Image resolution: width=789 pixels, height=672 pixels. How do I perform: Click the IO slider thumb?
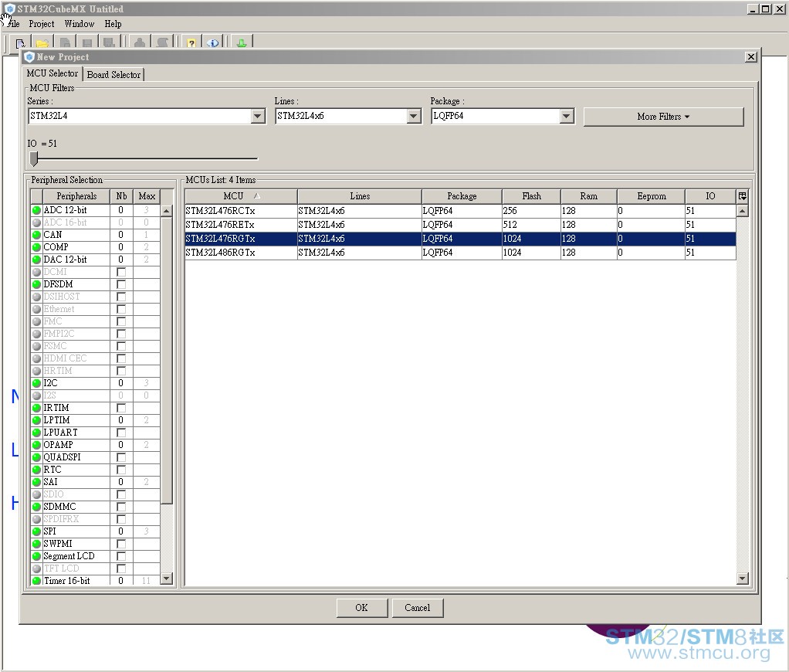[x=34, y=159]
